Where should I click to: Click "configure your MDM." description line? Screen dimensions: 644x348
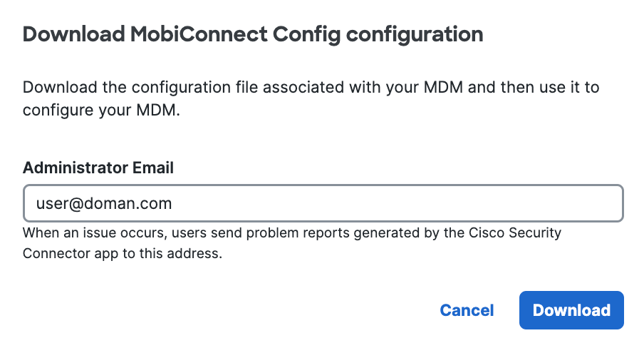101,111
